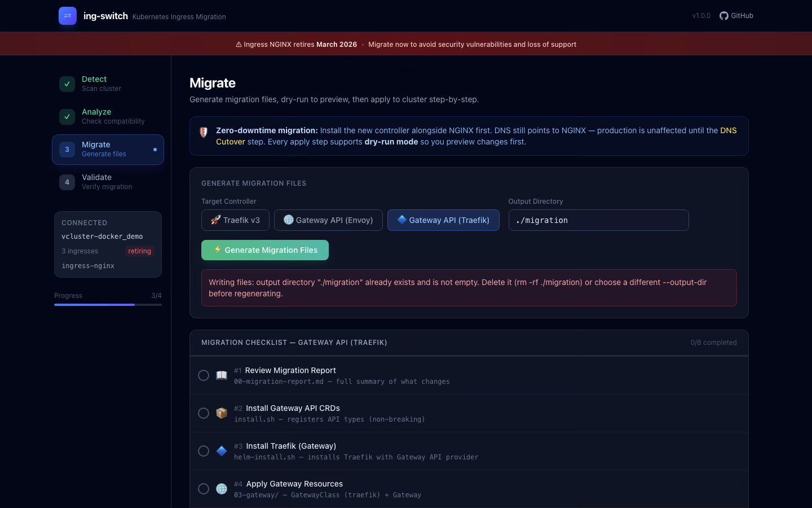Check off Install Traefik (Gateway) step
Screen dimensions: 812x508
204,451
